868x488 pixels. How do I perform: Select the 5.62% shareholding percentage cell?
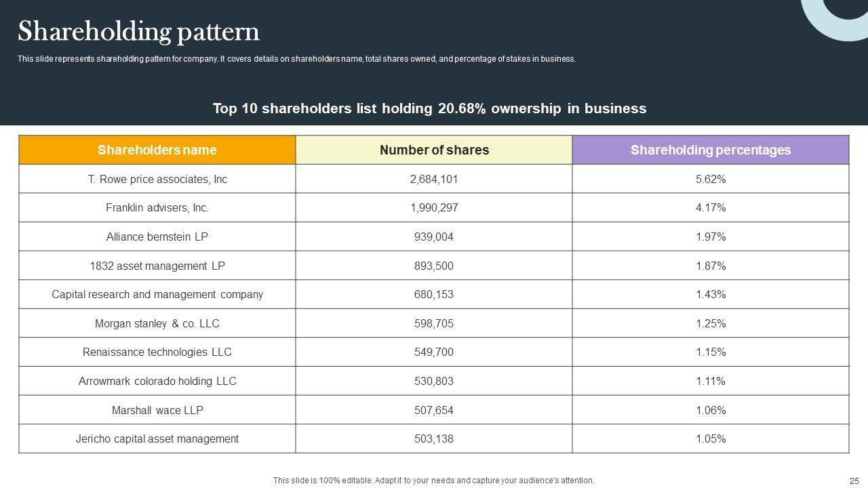tap(711, 179)
